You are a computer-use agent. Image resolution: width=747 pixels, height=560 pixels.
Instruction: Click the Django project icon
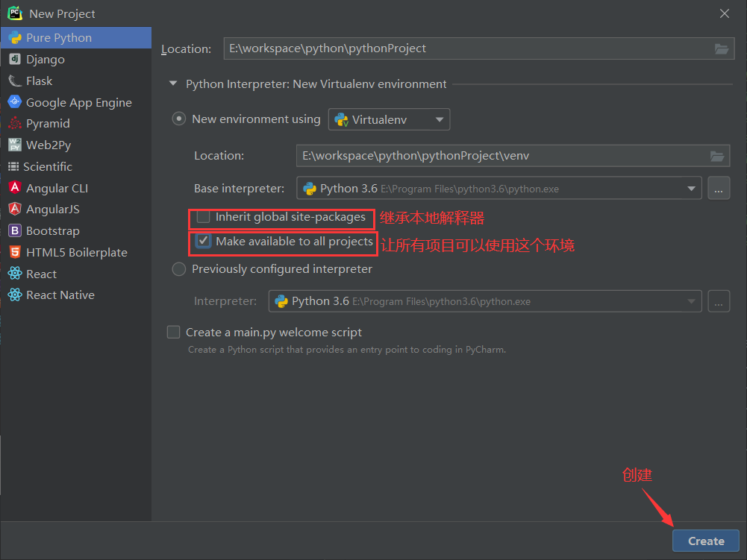[x=15, y=59]
